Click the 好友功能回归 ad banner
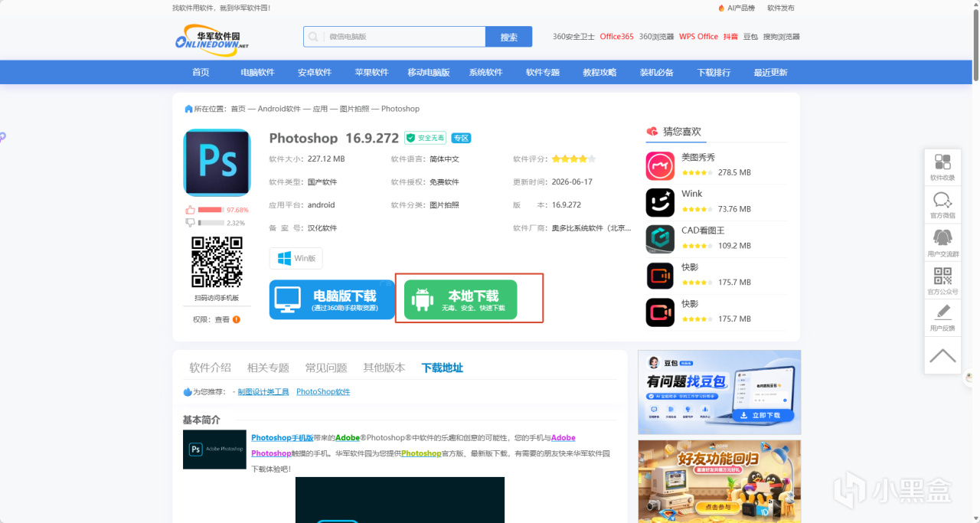This screenshot has height=523, width=980. [x=719, y=481]
